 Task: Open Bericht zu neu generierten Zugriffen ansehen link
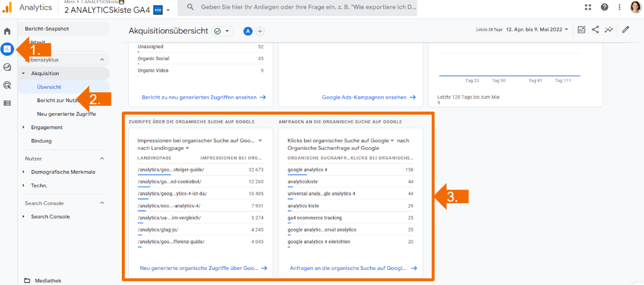[x=204, y=97]
